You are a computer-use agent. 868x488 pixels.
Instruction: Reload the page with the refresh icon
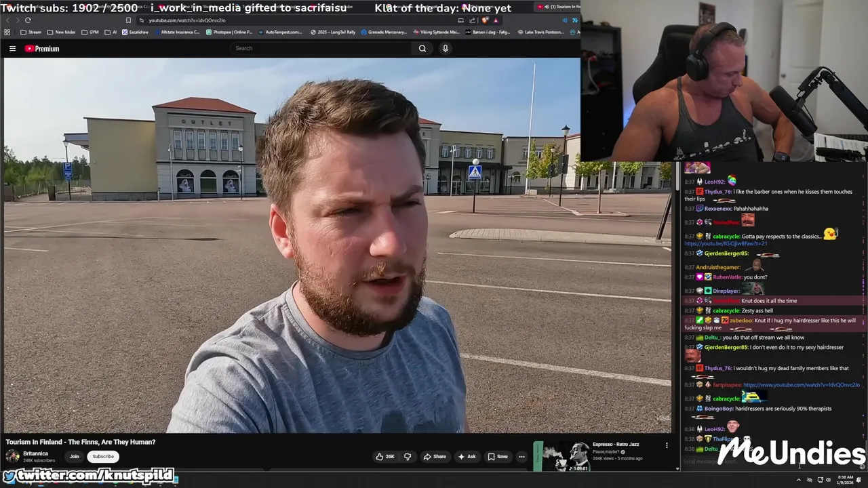click(x=28, y=20)
